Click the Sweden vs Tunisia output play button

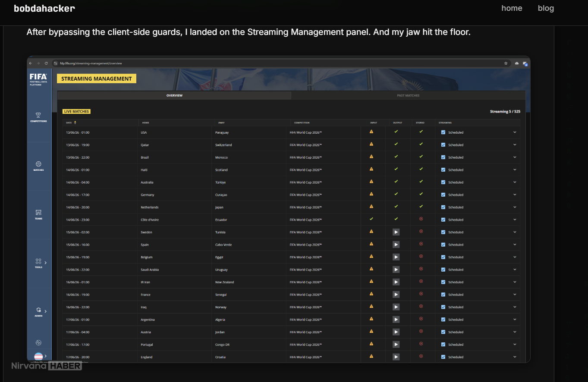tap(396, 232)
